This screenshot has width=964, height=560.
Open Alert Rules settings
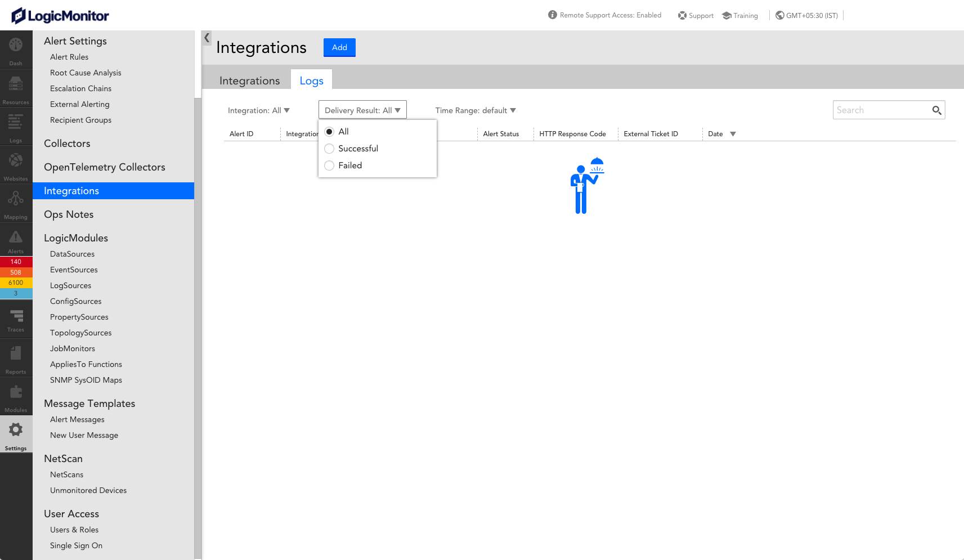pos(69,57)
